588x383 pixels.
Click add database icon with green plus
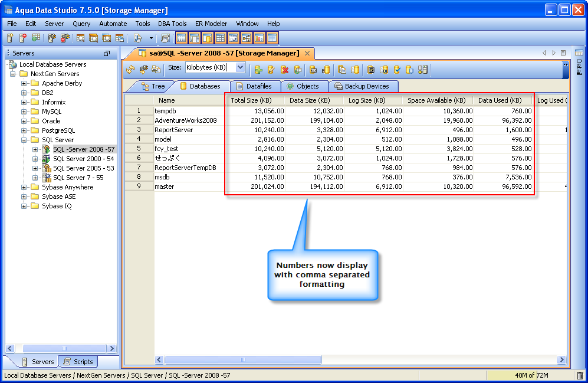click(x=258, y=70)
